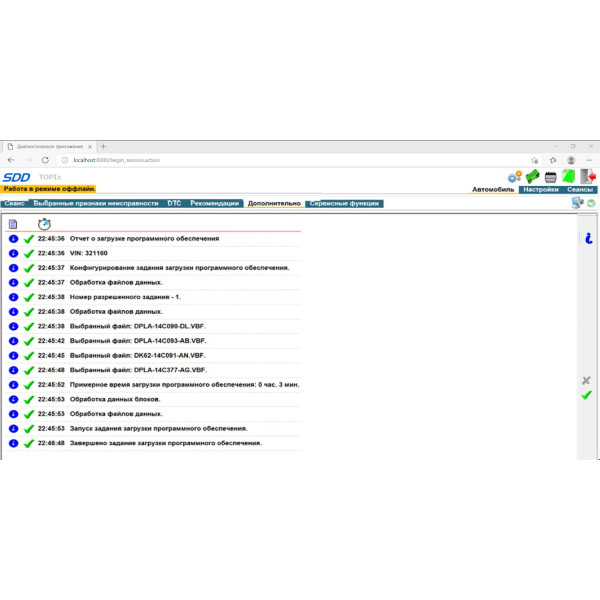Open the Рекомендации tab
Screen dimensions: 600x600
[215, 203]
